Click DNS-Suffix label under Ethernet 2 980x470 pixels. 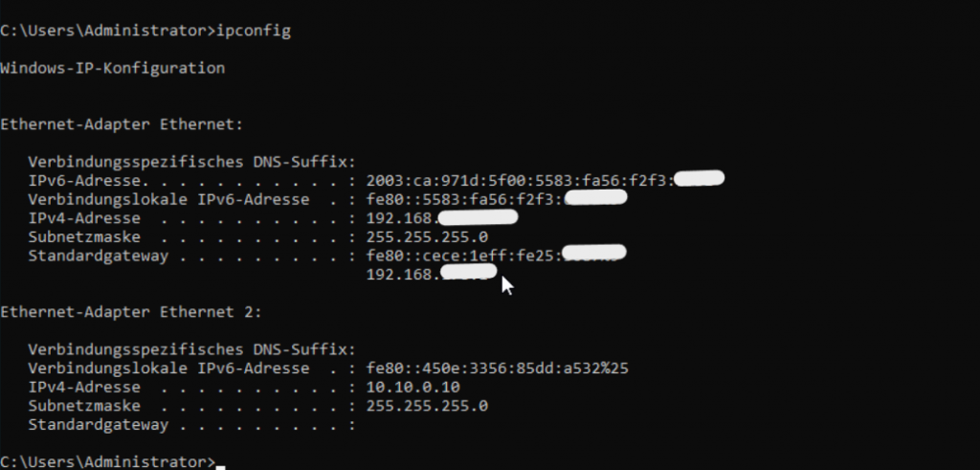[191, 348]
